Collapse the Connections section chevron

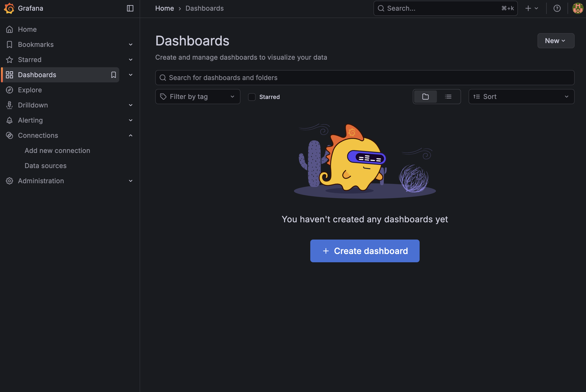(130, 135)
